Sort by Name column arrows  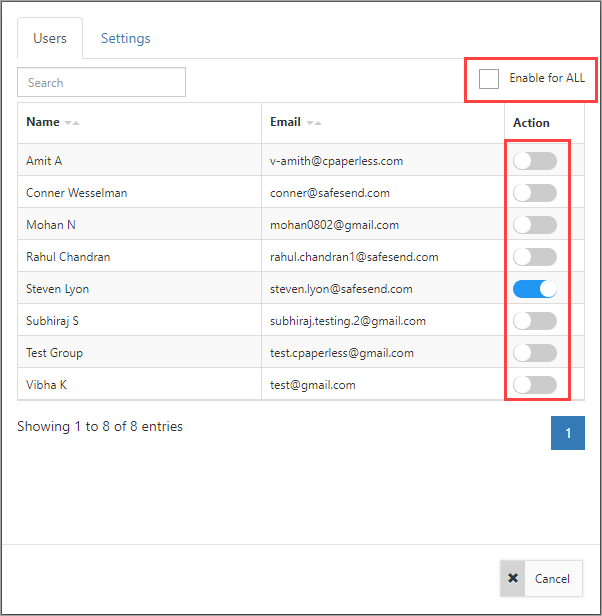coord(72,123)
